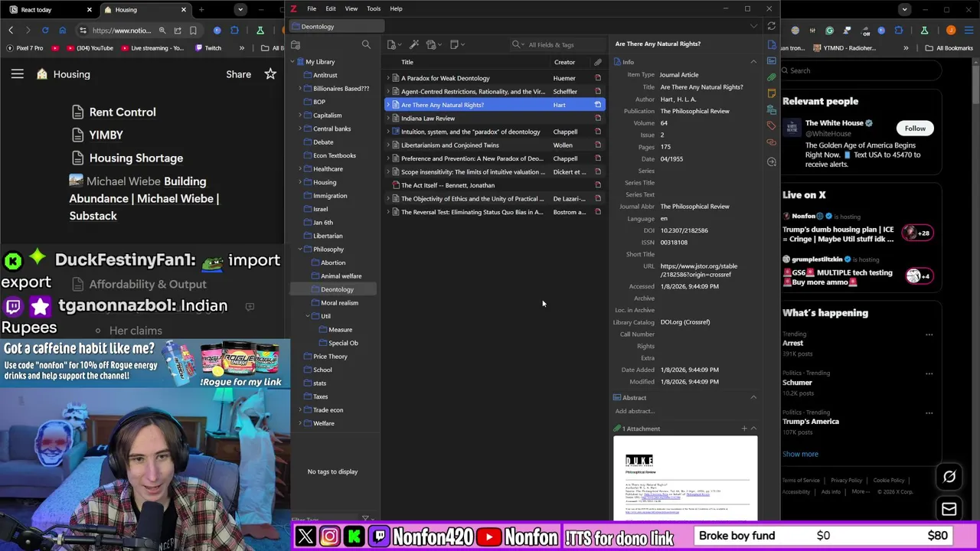Collapse the Abstract section
This screenshot has height=551, width=980.
pos(753,398)
